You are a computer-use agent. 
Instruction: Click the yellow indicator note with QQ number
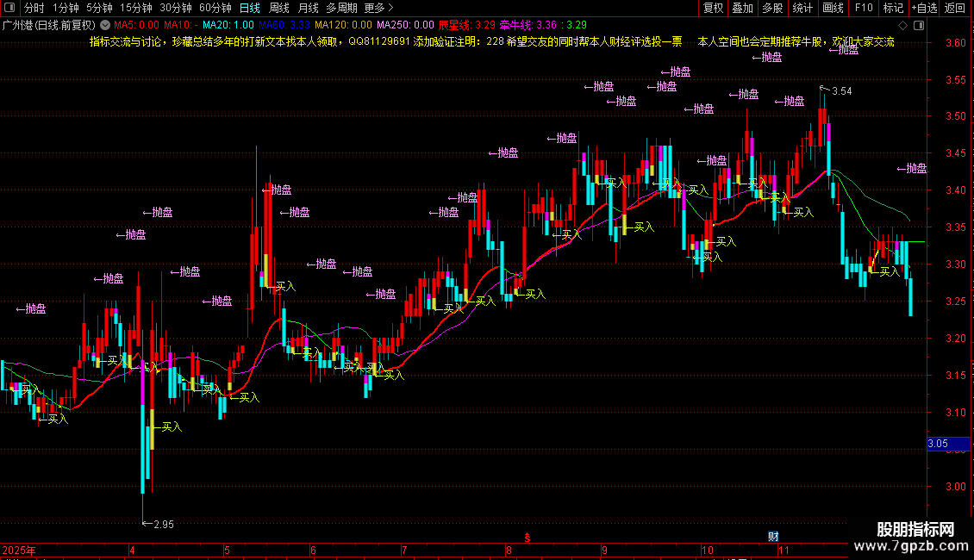tap(491, 41)
